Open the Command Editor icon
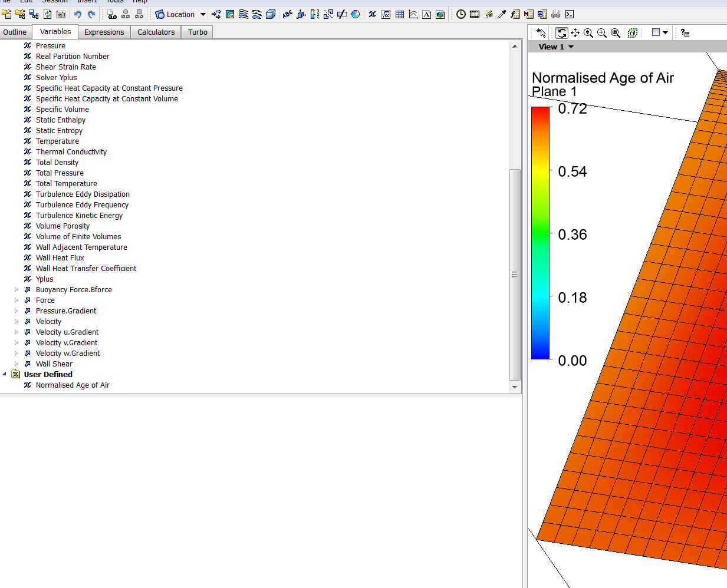 (570, 14)
